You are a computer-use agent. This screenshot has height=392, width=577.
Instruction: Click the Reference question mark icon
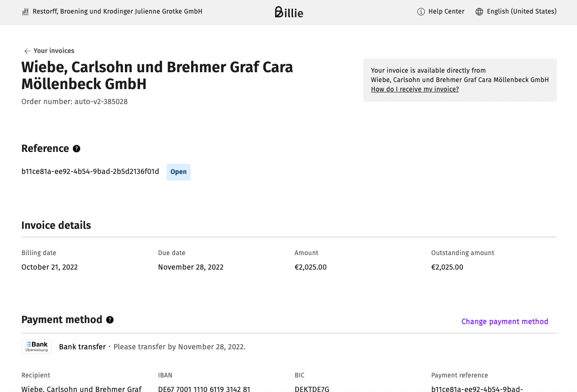tap(77, 149)
